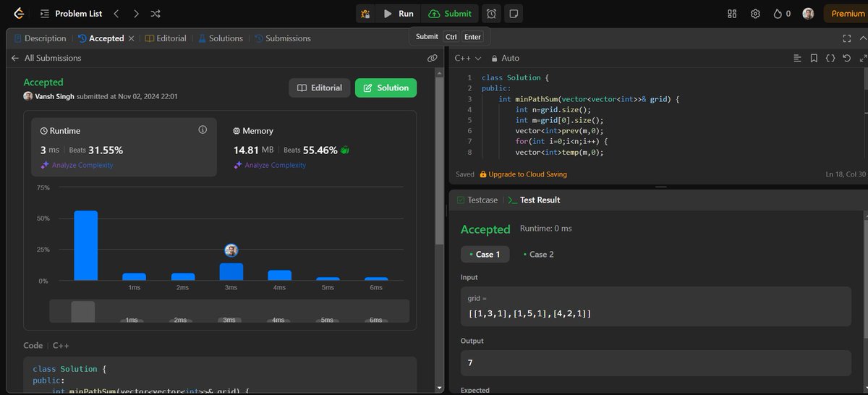Click the runtime distribution range slider
This screenshot has width=868, height=395.
[x=229, y=311]
